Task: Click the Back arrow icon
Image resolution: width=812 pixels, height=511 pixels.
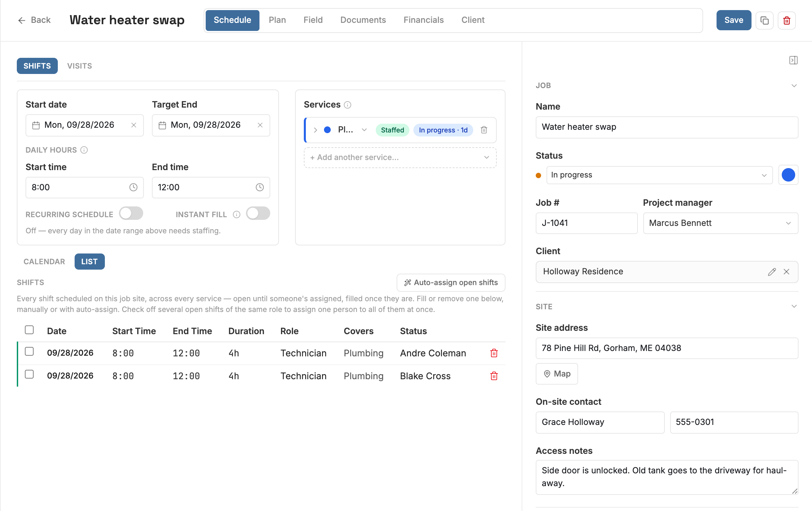Action: pyautogui.click(x=22, y=20)
